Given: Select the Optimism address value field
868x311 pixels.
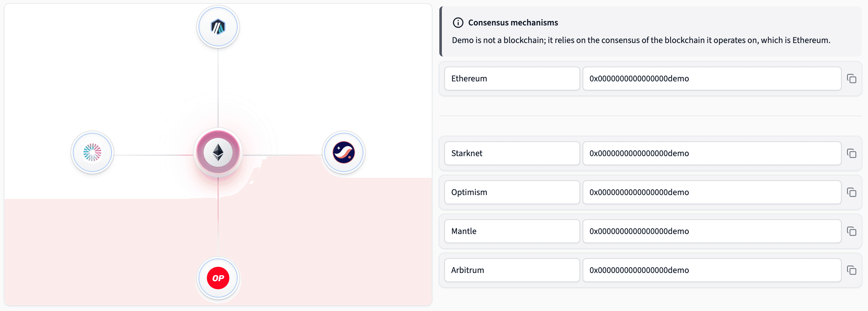Looking at the screenshot, I should click(711, 192).
